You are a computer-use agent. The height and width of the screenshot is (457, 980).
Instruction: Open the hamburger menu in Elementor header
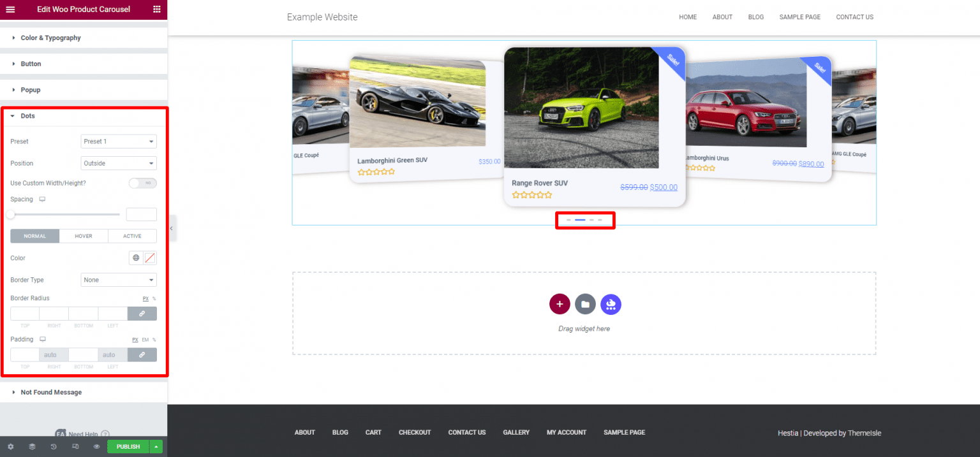tap(10, 9)
